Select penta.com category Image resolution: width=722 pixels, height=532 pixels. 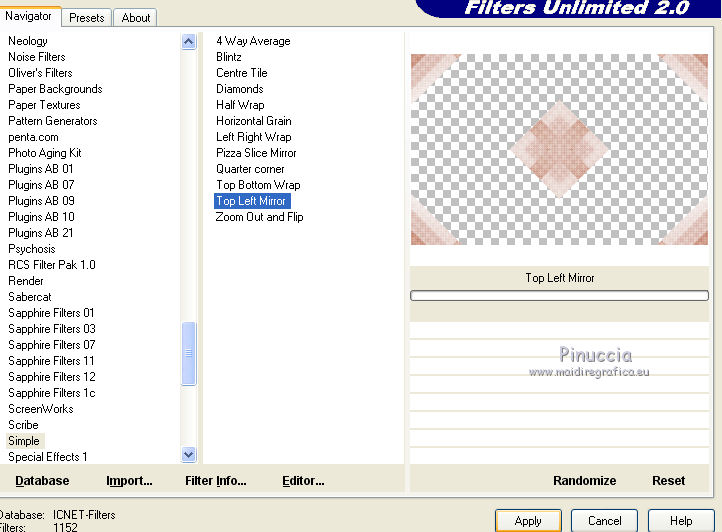pos(33,137)
